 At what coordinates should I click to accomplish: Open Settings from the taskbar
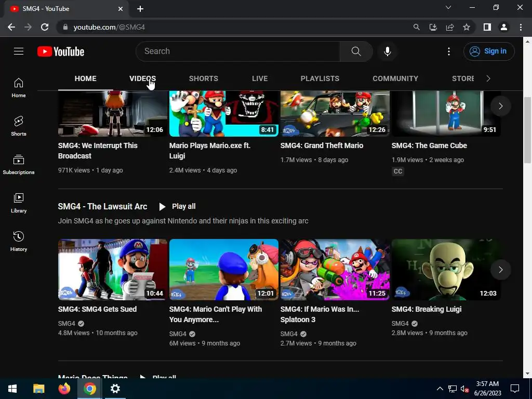click(115, 389)
